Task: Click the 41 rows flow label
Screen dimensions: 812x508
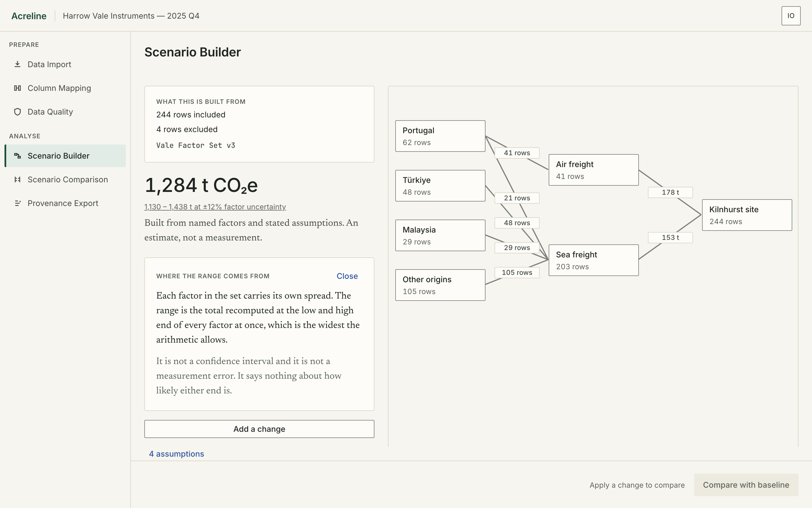Action: [x=517, y=153]
